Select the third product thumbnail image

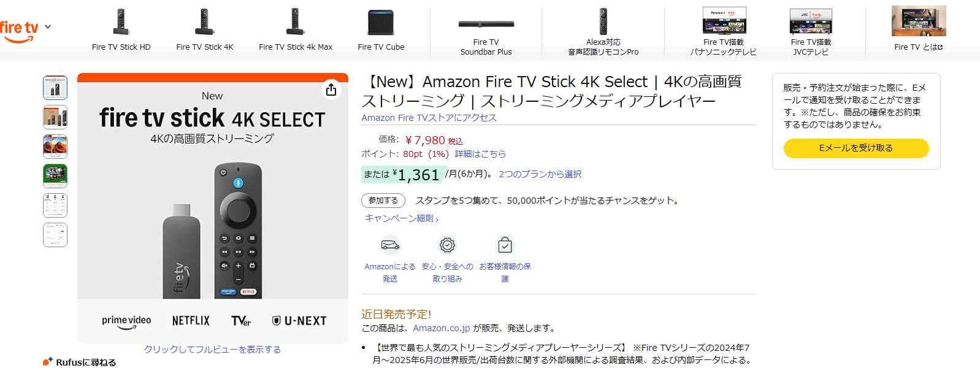click(x=55, y=147)
